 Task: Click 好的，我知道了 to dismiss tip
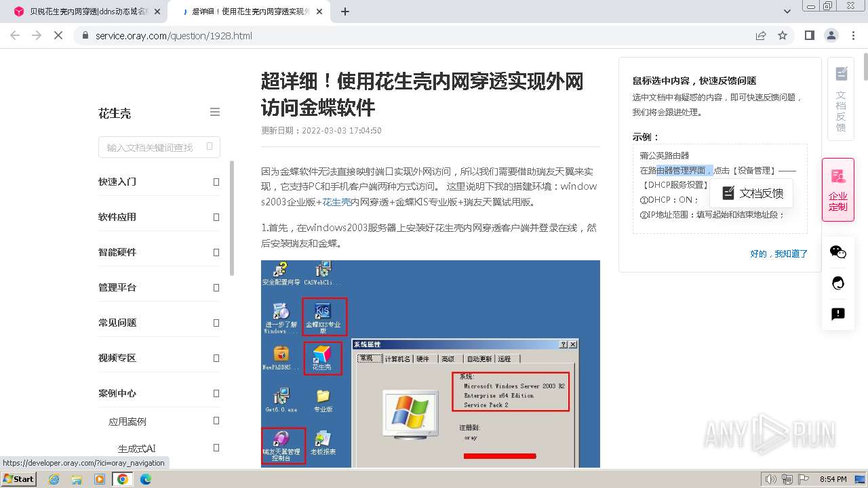coord(778,253)
